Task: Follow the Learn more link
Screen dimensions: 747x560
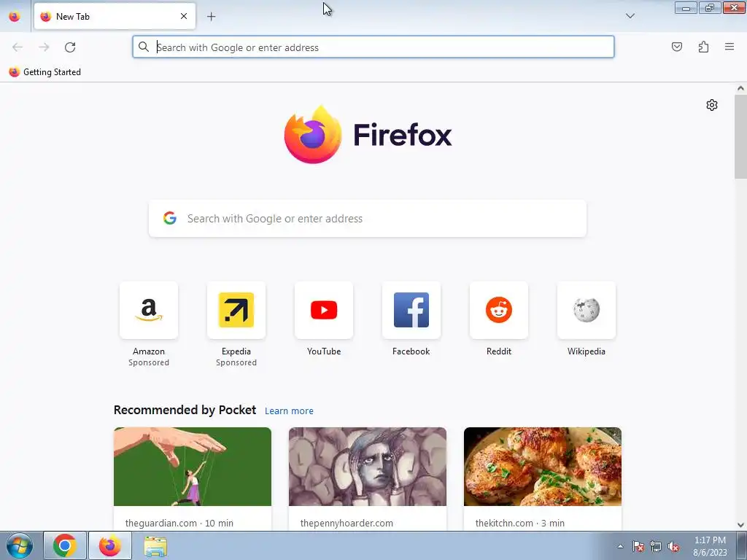Action: (x=289, y=411)
